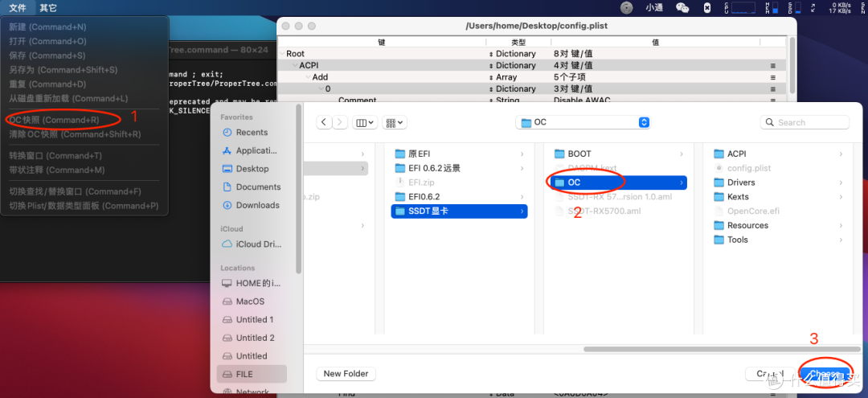Click the 小通 menu bar item
868x398 pixels.
click(654, 8)
